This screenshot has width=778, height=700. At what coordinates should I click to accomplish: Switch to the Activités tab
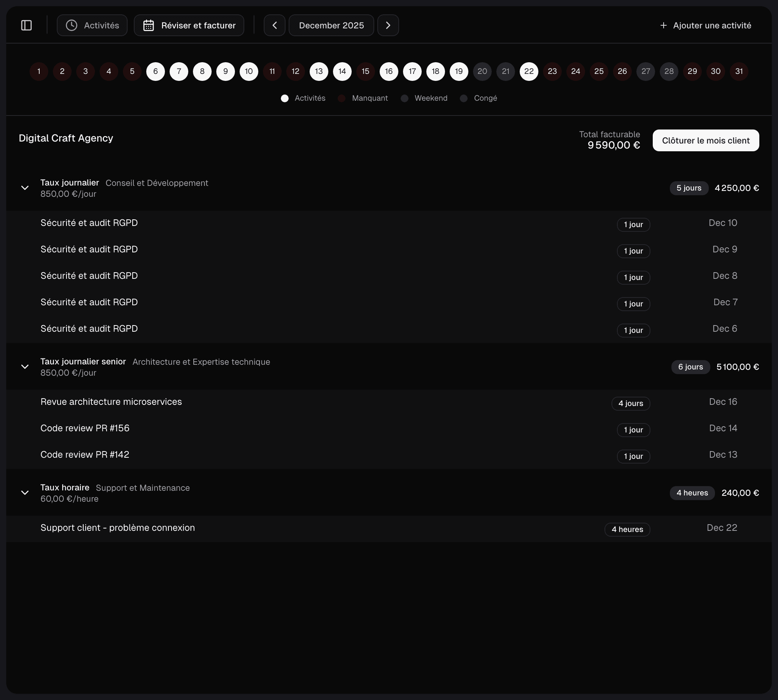pos(92,25)
